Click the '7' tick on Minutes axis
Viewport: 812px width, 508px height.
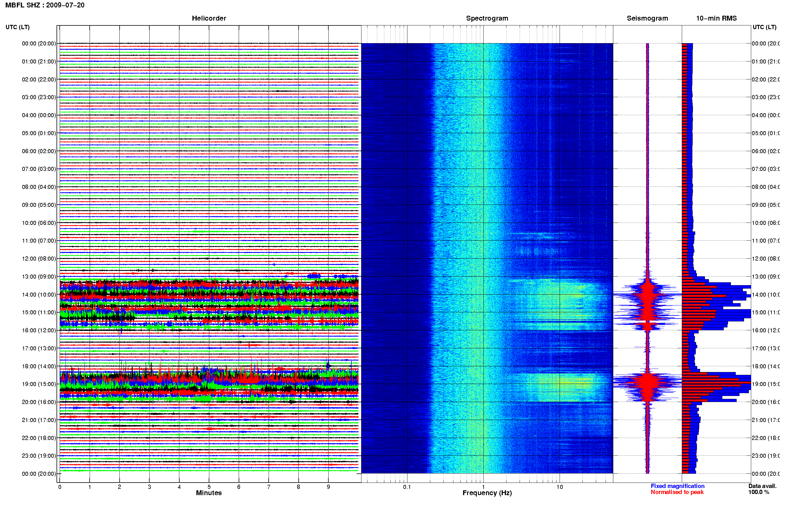269,487
